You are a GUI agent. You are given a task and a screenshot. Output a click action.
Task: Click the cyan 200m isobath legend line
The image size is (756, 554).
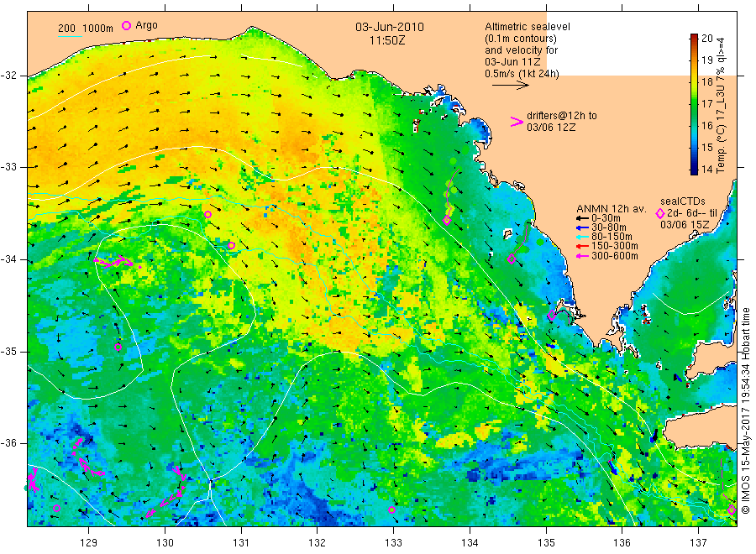(x=70, y=36)
